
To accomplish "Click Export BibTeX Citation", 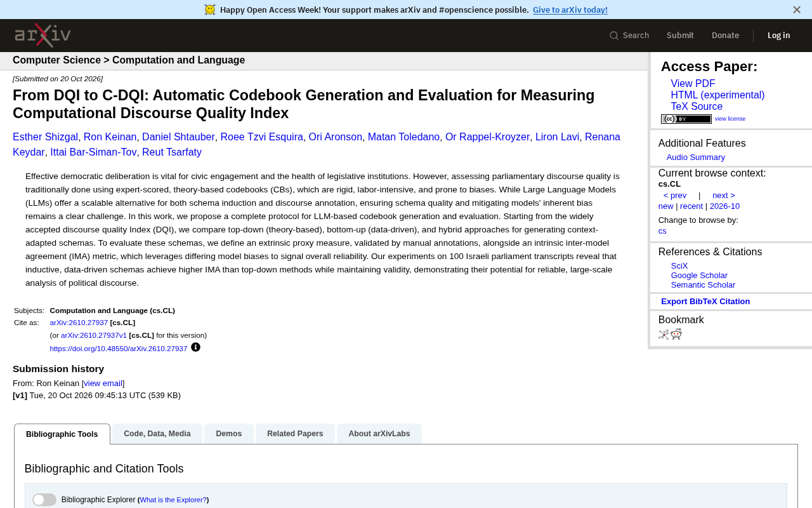I will [x=705, y=302].
